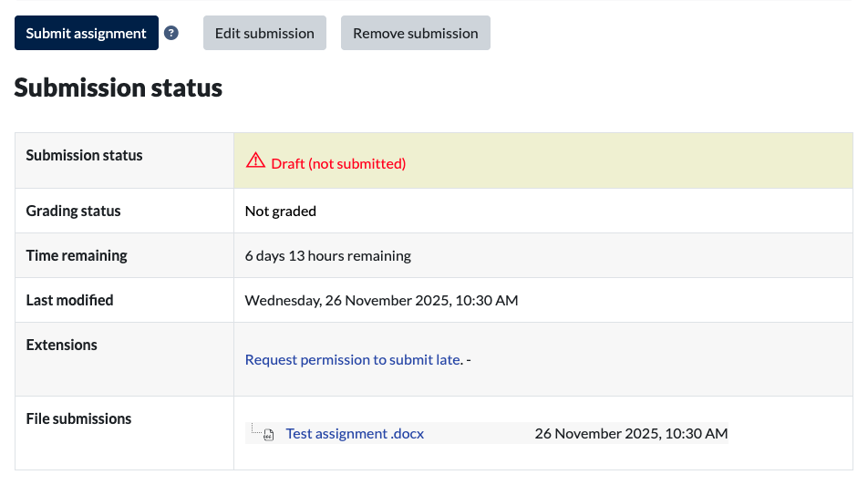Open help icon next to Submit assignment
The height and width of the screenshot is (485, 868).
click(x=171, y=33)
